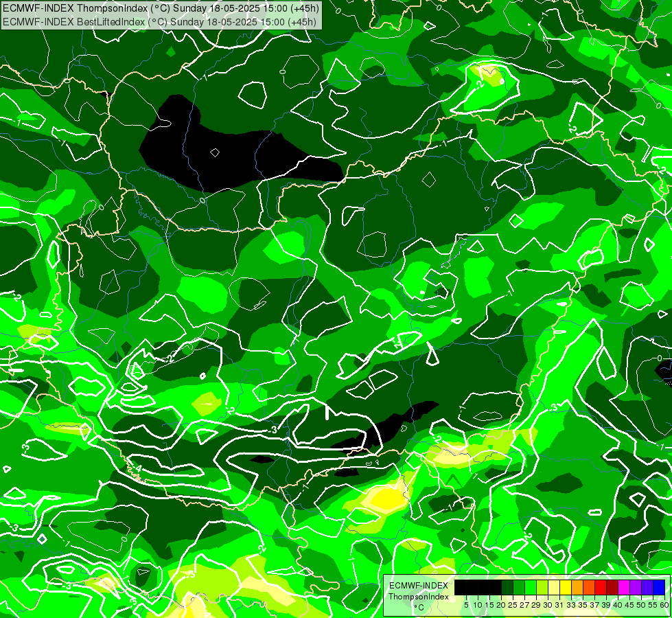Click legend tick value 25
The height and width of the screenshot is (618, 672).
click(513, 605)
